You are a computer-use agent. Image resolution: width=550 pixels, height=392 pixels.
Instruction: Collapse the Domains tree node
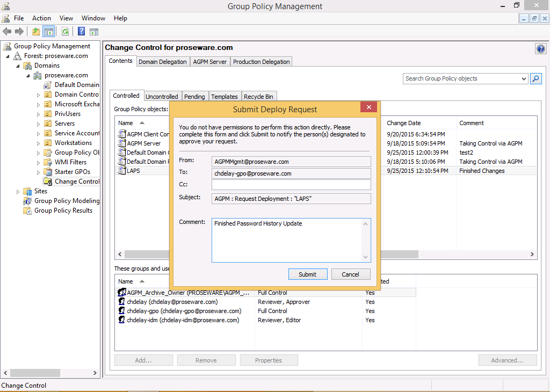point(18,66)
